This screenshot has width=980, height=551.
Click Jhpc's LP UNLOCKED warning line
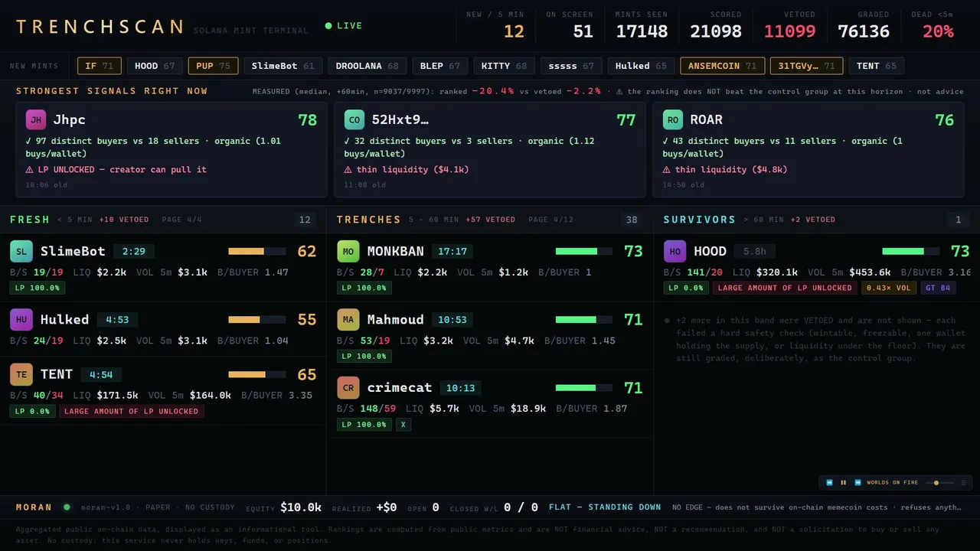coord(116,170)
